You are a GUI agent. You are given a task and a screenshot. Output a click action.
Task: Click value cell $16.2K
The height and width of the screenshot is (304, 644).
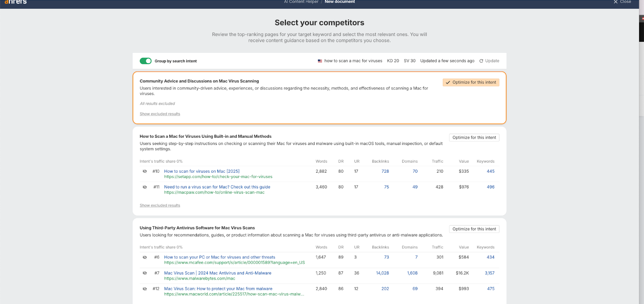pyautogui.click(x=462, y=273)
